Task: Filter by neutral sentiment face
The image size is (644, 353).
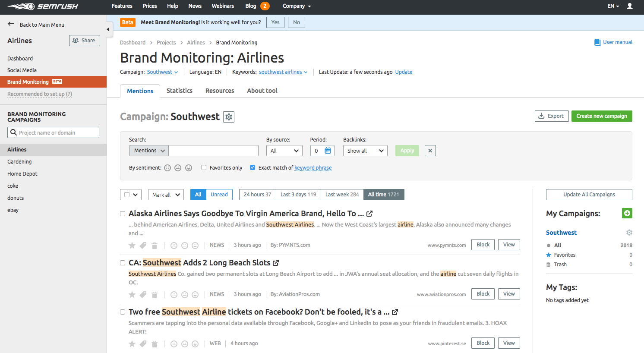Action: (x=178, y=168)
